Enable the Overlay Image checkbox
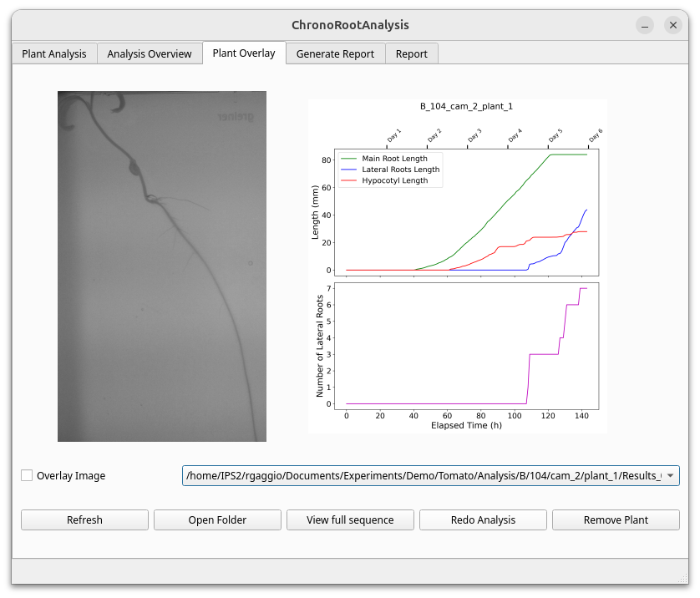Viewport: 700px width, 598px height. point(28,475)
